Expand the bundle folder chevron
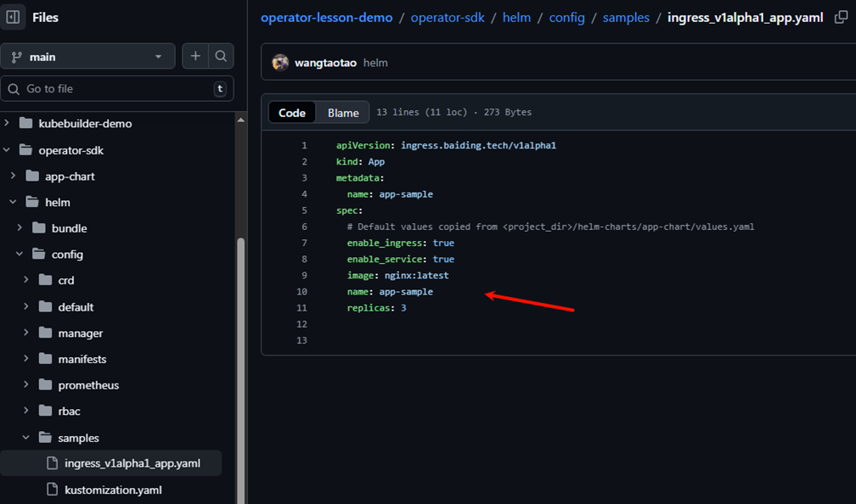Image resolution: width=856 pixels, height=504 pixels. coord(20,228)
